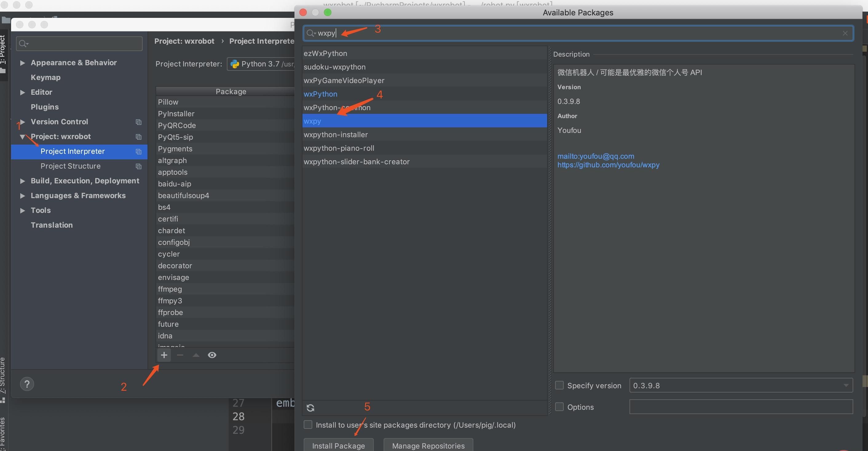Click line number 28 in editor gutter

tap(239, 417)
